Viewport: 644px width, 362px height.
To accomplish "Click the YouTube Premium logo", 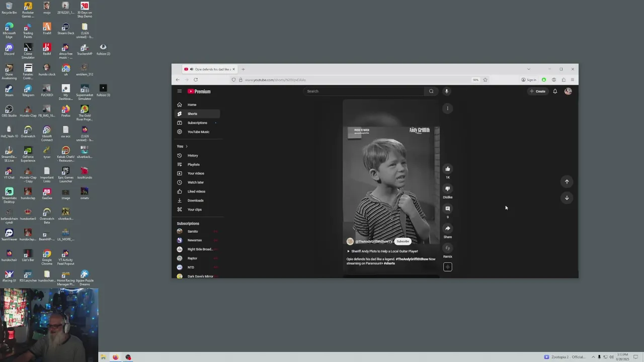I will point(199,92).
